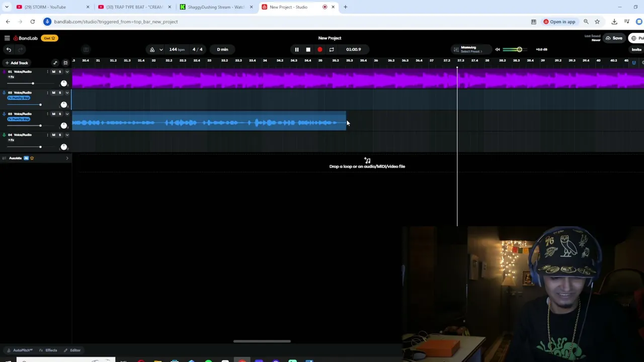
Task: Click the browser zoom magnifier icon
Action: [x=586, y=22]
